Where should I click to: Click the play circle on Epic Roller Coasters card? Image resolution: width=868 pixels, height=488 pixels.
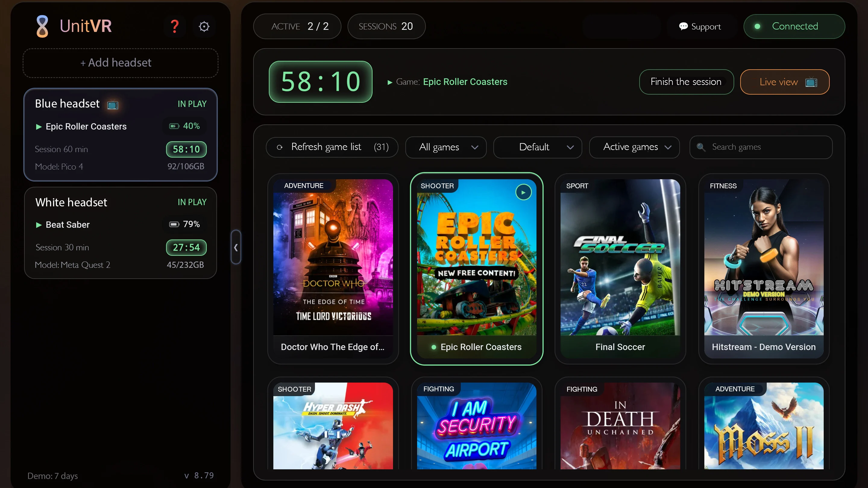523,192
